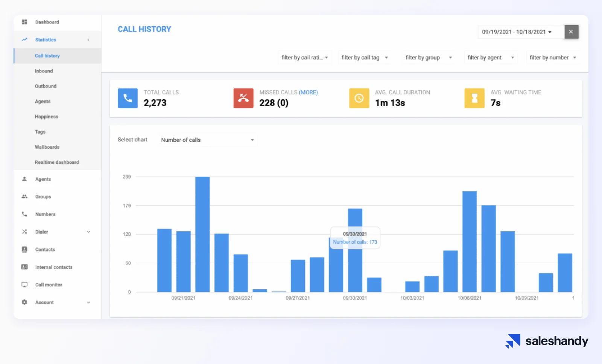Click the 239 y-axis label

[127, 177]
